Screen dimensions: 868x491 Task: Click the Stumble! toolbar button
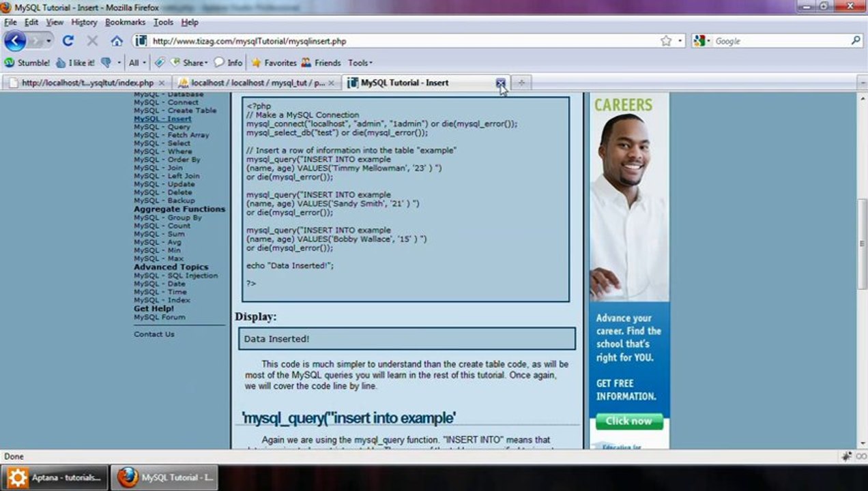pyautogui.click(x=27, y=63)
